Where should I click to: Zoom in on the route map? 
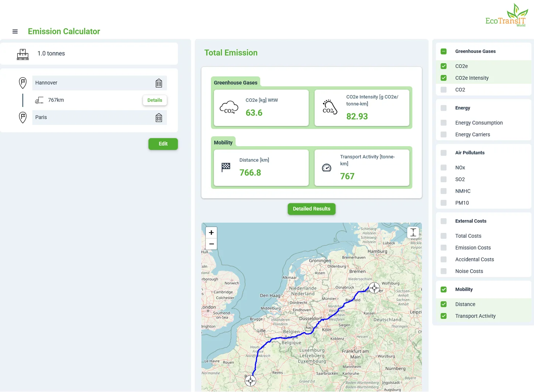tap(211, 233)
